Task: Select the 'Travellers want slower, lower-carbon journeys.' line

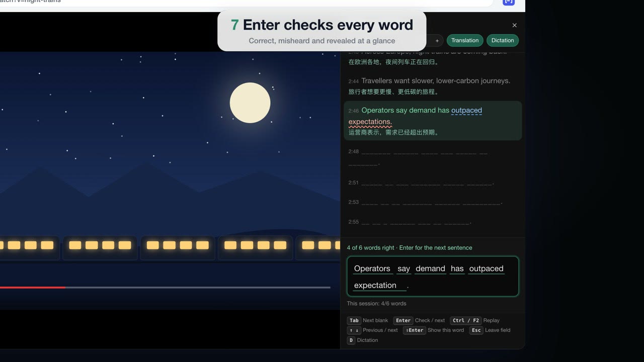Action: click(x=436, y=80)
